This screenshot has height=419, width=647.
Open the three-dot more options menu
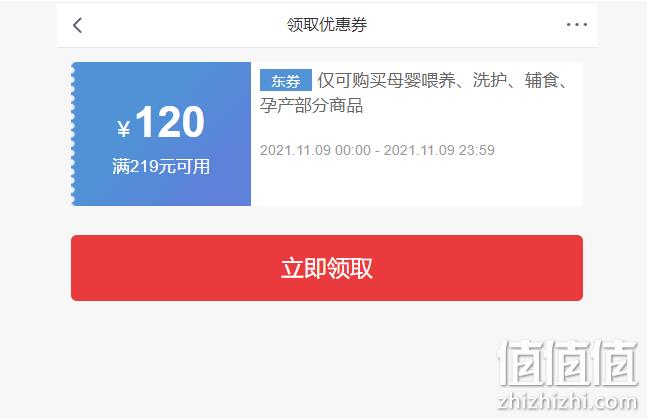tap(576, 25)
